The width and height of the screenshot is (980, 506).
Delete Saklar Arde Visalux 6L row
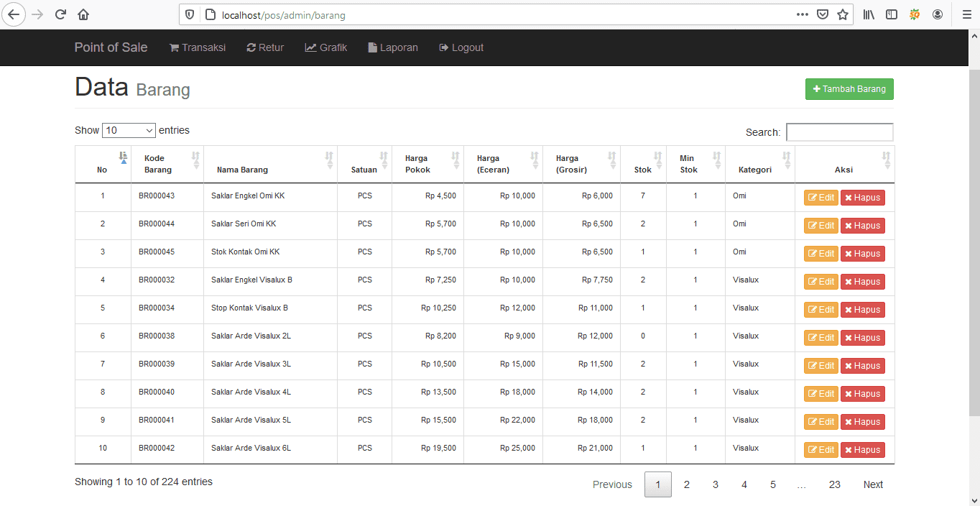[x=863, y=450]
